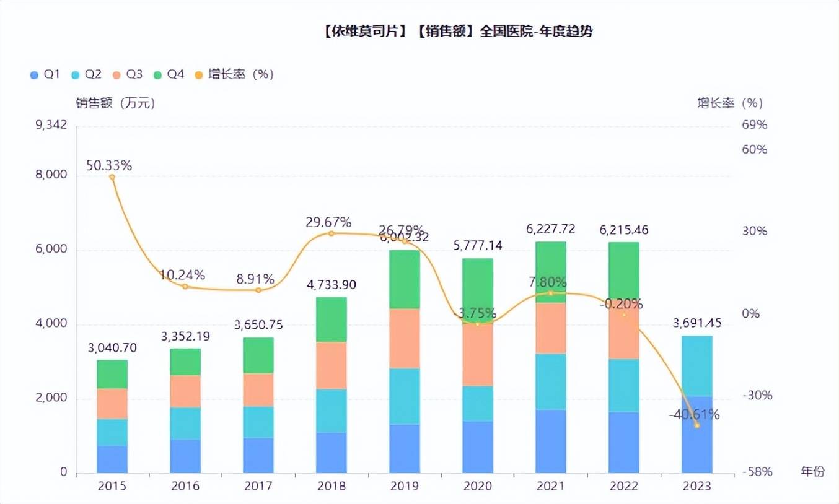Click the 9,342 y-axis maximum label
839x504 pixels.
(52, 126)
